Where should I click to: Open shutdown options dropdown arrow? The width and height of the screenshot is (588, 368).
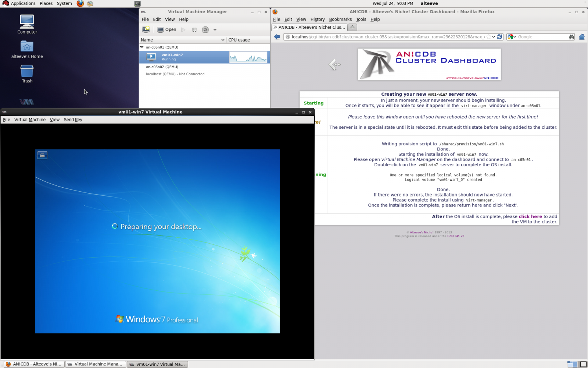[x=215, y=29]
